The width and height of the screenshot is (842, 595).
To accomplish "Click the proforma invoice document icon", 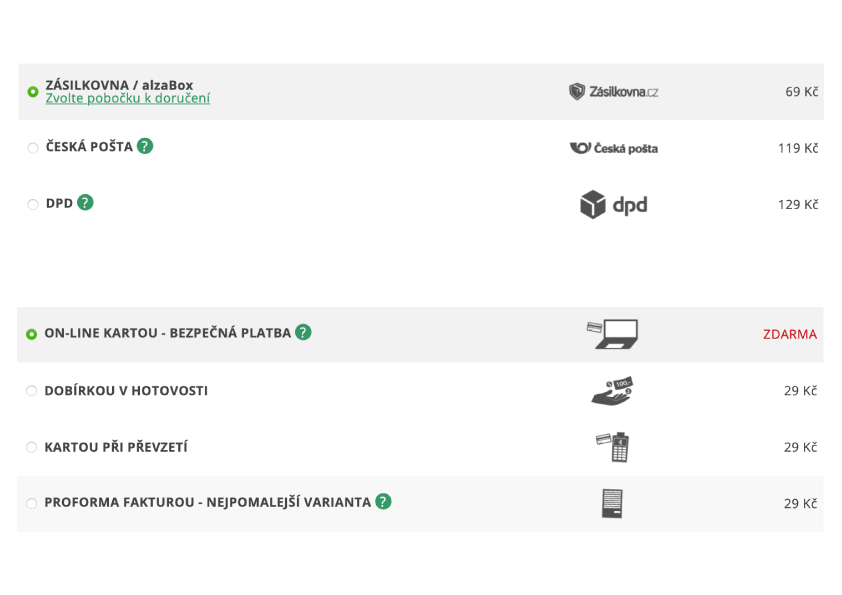I will click(612, 504).
